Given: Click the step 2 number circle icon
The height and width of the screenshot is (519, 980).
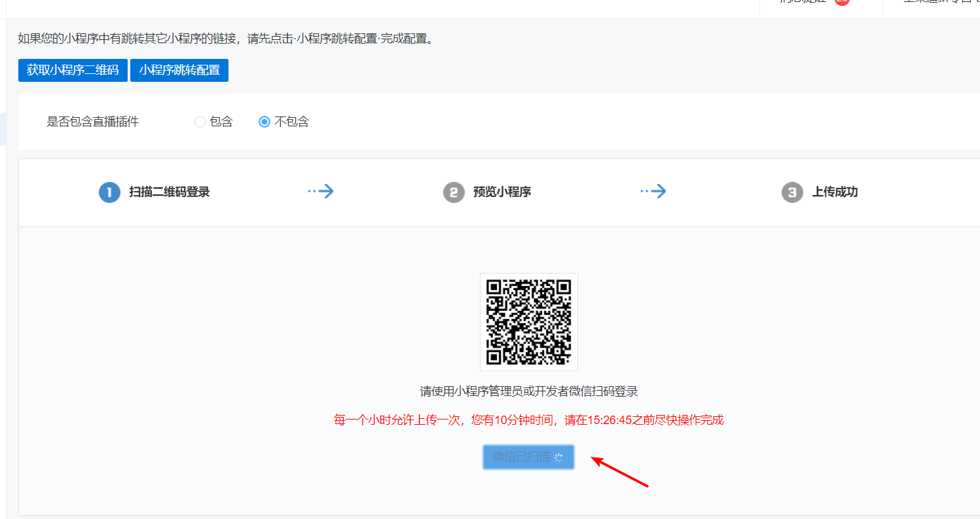Looking at the screenshot, I should point(454,192).
